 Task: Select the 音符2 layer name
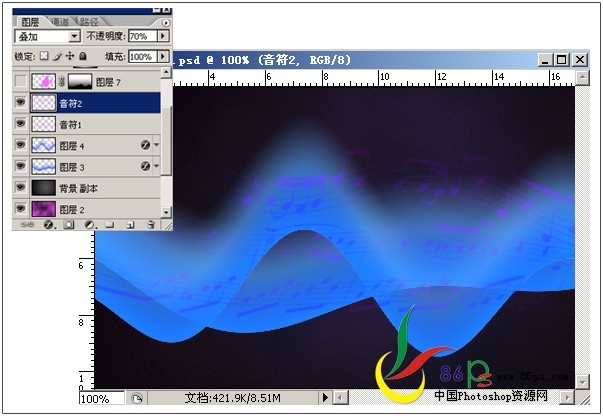pyautogui.click(x=71, y=103)
